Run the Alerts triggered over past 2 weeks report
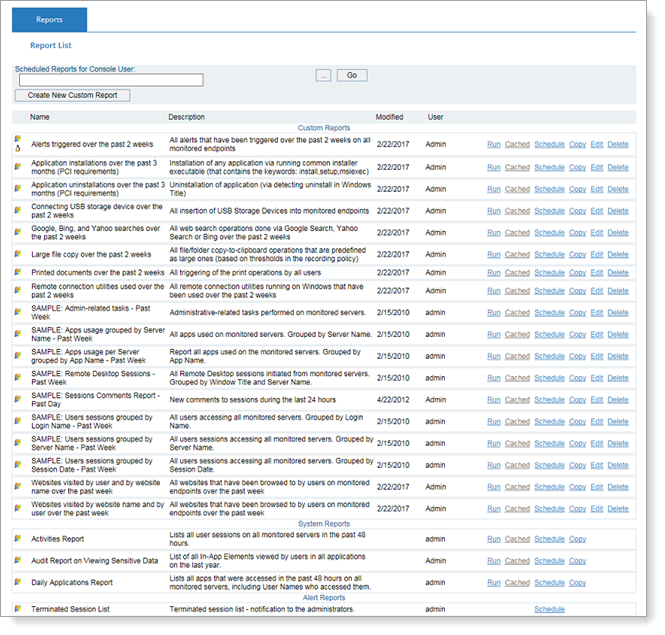This screenshot has width=665, height=635. point(493,145)
